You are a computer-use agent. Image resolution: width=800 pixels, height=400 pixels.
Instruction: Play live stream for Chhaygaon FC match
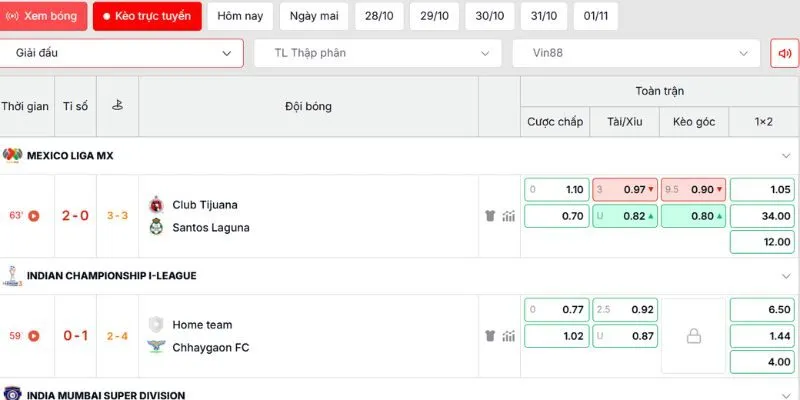[34, 336]
